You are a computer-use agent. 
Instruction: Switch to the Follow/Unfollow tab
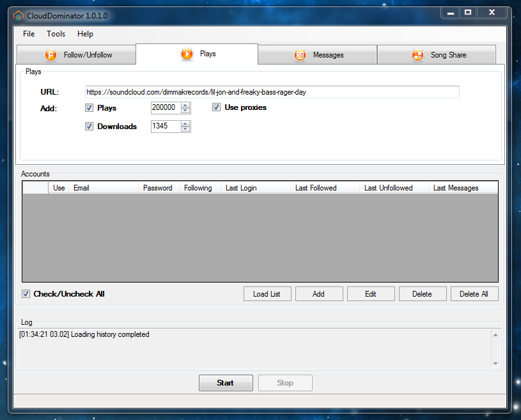(x=77, y=55)
